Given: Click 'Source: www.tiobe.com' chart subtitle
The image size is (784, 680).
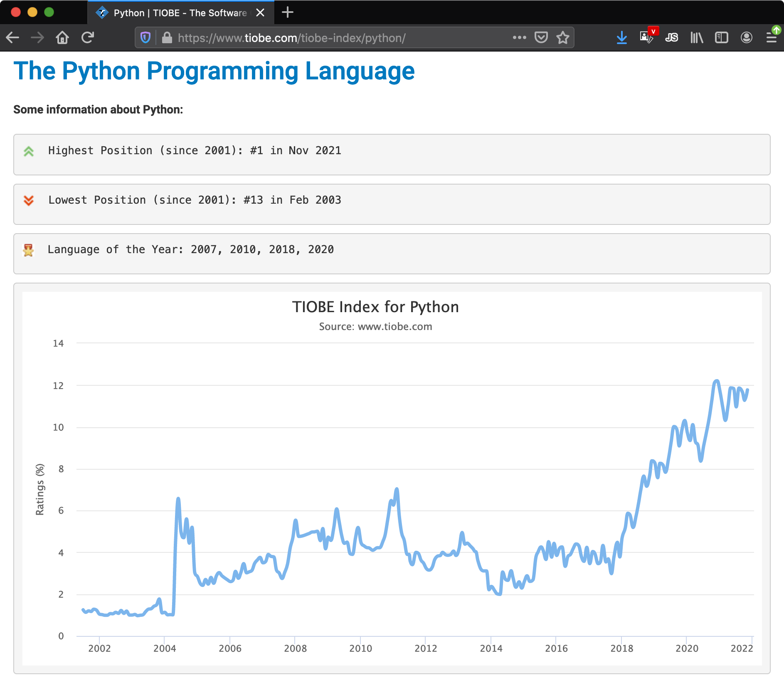Looking at the screenshot, I should 375,327.
